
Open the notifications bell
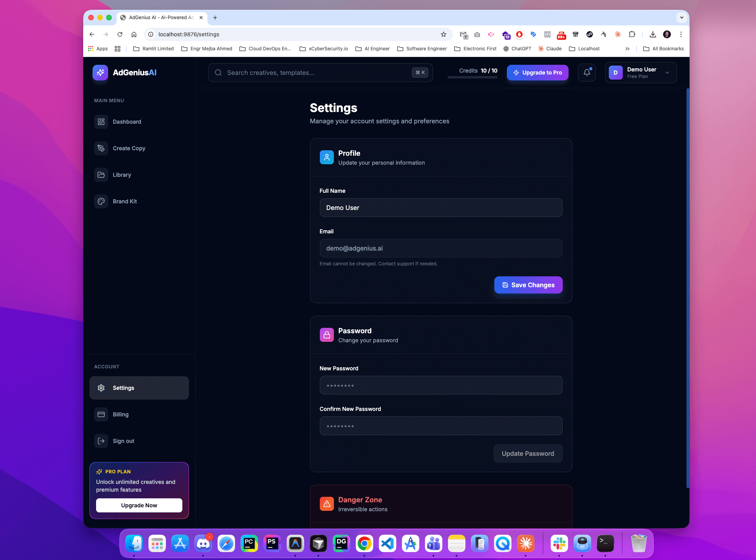pyautogui.click(x=587, y=73)
